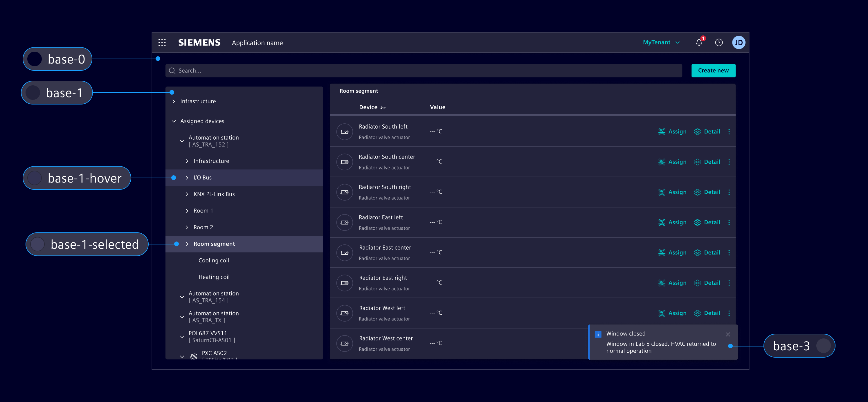Viewport: 868px width, 402px height.
Task: Click Radiator South left device icon
Action: [x=344, y=132]
